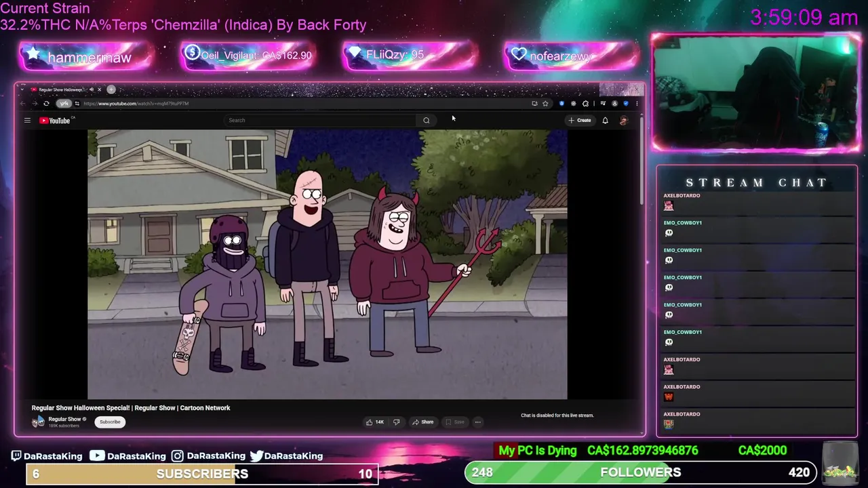Open the YouTube Create button

(x=580, y=120)
